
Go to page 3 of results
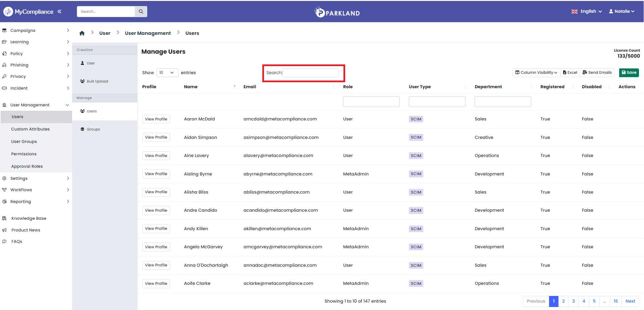[574, 301]
